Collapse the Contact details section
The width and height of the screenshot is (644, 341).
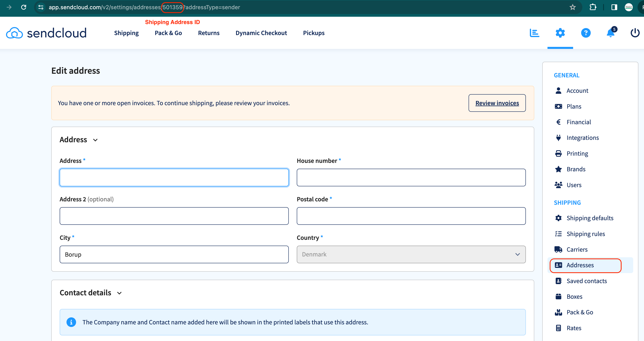tap(120, 293)
